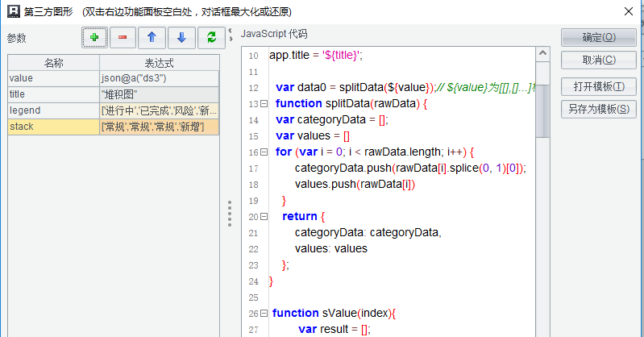Click the var values = [] line
This screenshot has width=644, height=337.
click(313, 135)
